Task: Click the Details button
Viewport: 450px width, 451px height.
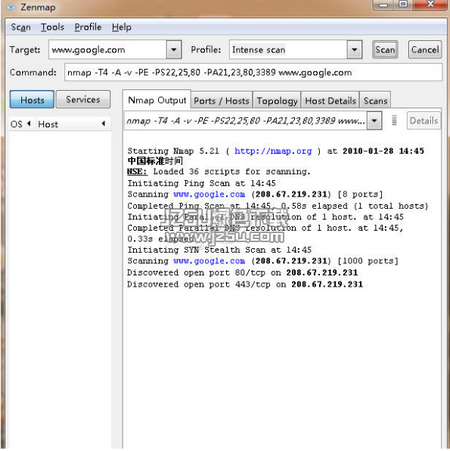Action: click(x=424, y=121)
